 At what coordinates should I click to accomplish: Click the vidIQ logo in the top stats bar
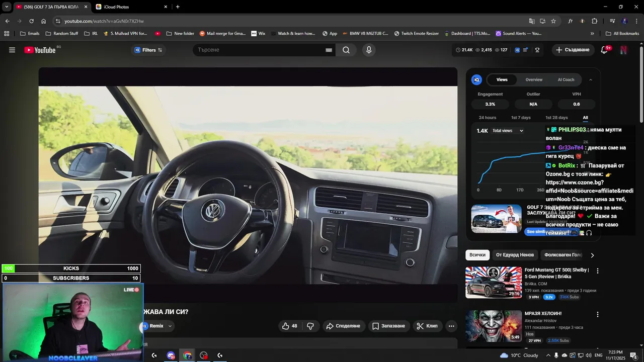[x=517, y=50]
